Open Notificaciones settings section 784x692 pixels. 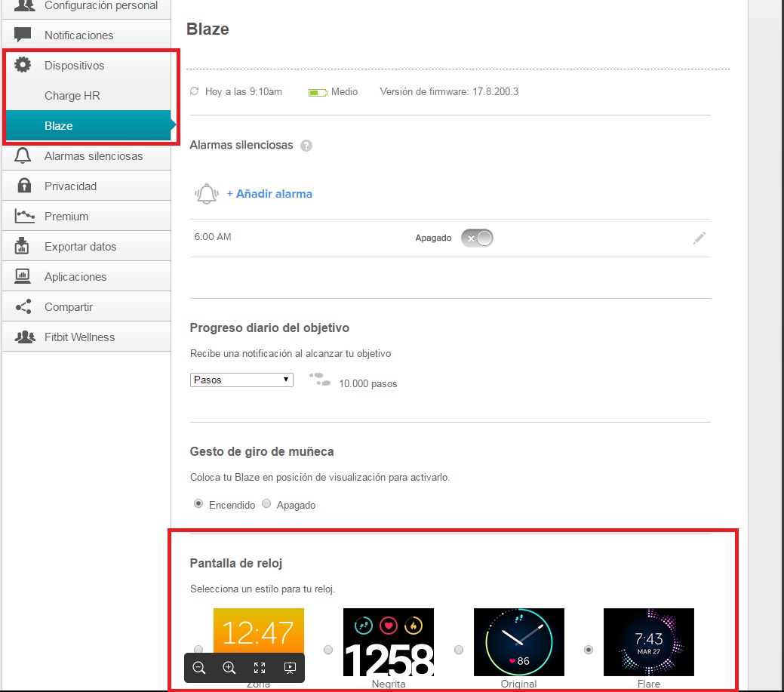click(x=87, y=35)
